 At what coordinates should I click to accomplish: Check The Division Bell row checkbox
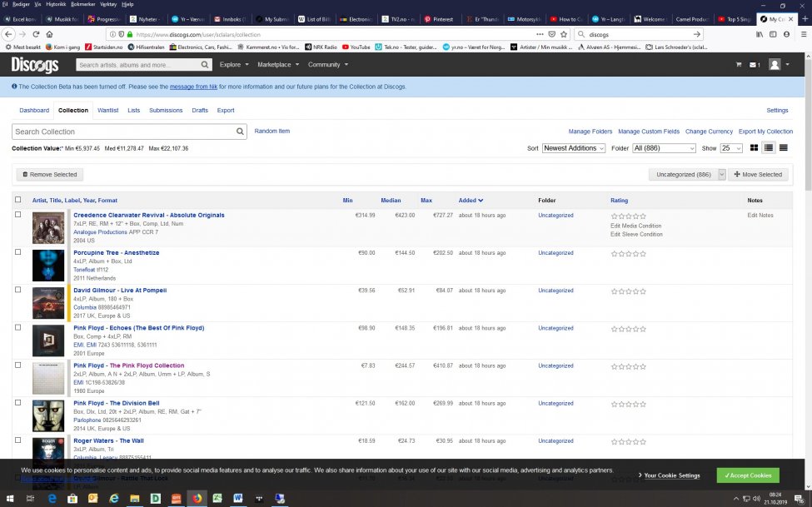point(18,402)
